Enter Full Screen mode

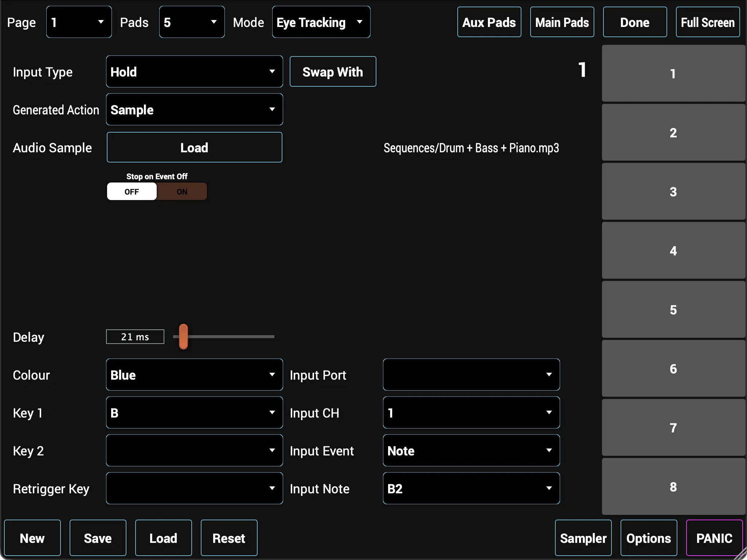click(x=708, y=22)
